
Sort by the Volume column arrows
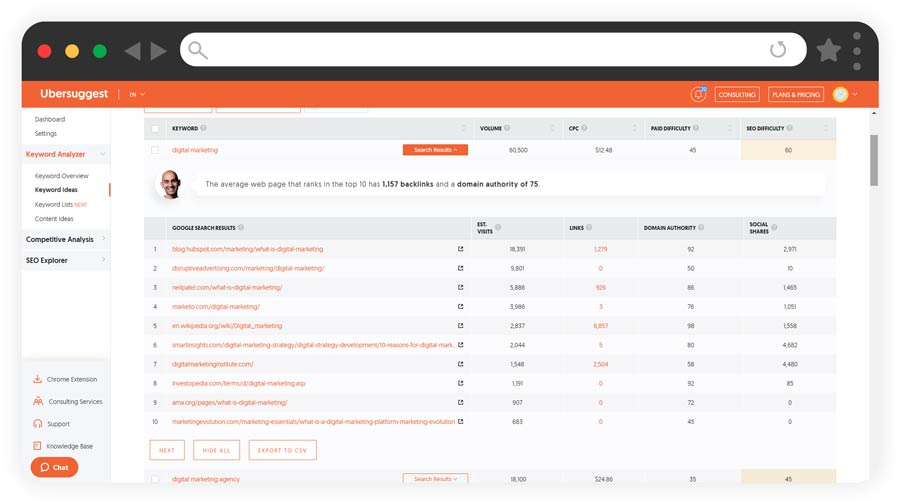pos(553,128)
